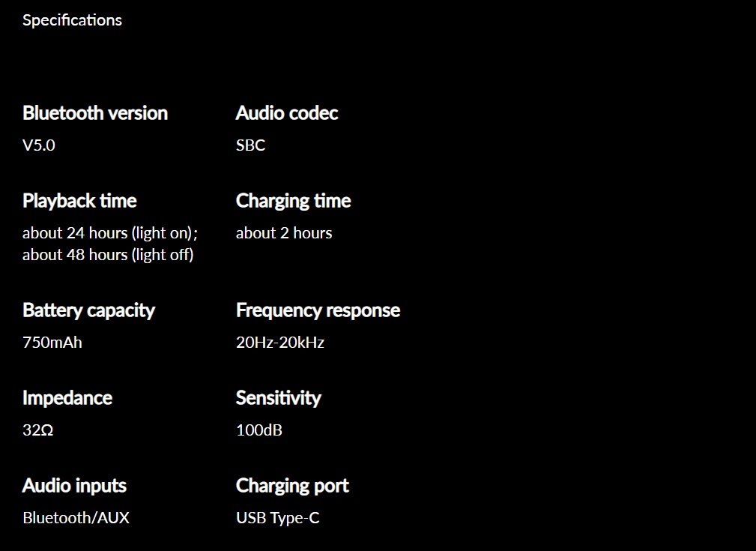The height and width of the screenshot is (551, 756).
Task: Click the 48 hours light off text
Action: click(x=108, y=255)
